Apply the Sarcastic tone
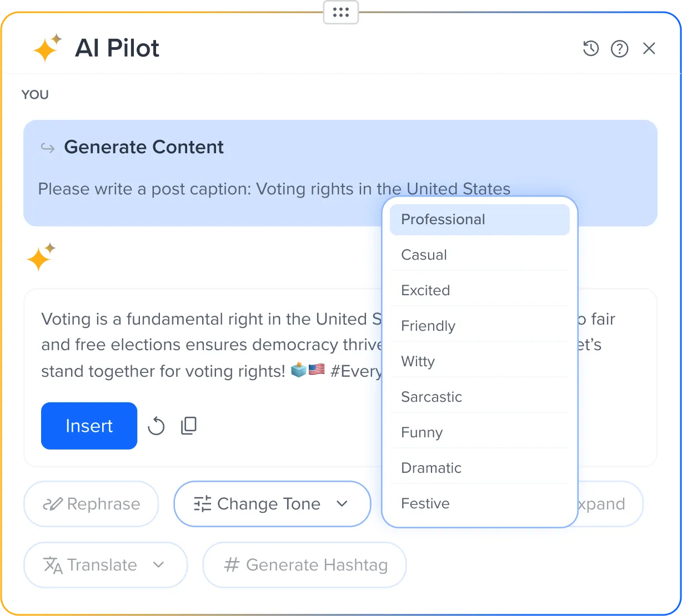The image size is (682, 616). (x=479, y=397)
